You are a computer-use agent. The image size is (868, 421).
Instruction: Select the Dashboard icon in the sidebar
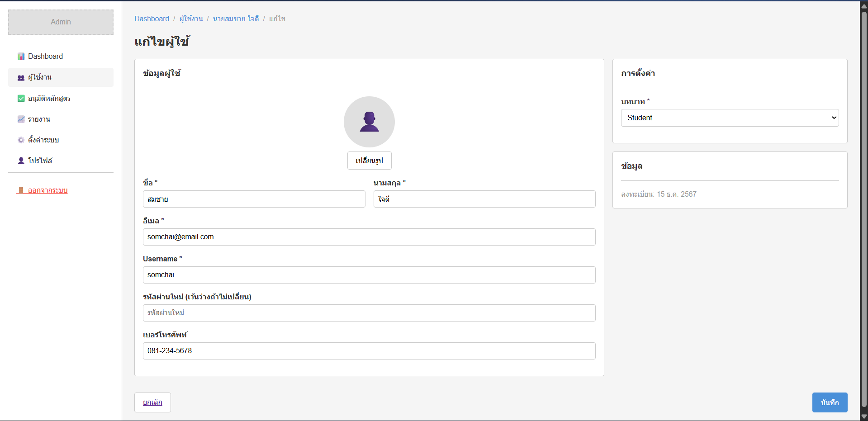pos(21,56)
